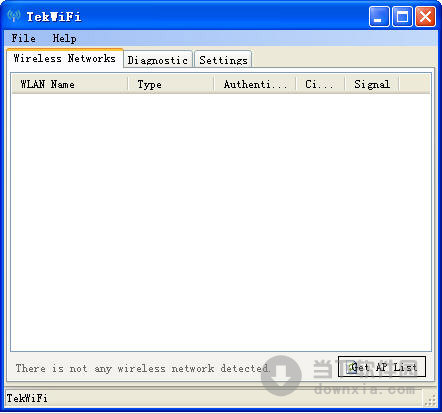442x414 pixels.
Task: Click the Ci... column header
Action: (320, 84)
